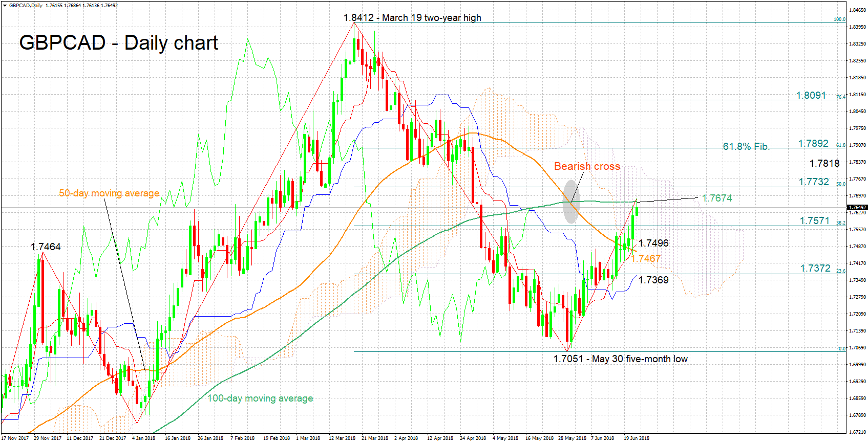Viewport: 868px width, 444px height.
Task: Click the "12 Mar 2018" date label
Action: 342,438
